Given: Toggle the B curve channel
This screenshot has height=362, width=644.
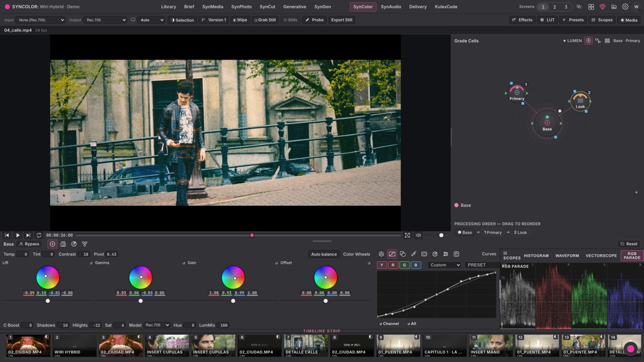Looking at the screenshot, I should [x=415, y=265].
